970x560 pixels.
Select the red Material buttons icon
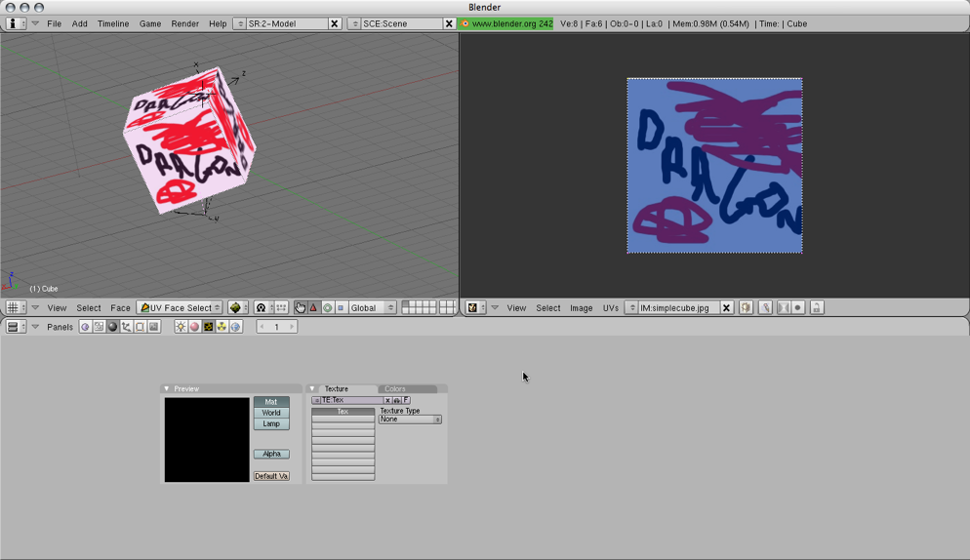coord(194,327)
